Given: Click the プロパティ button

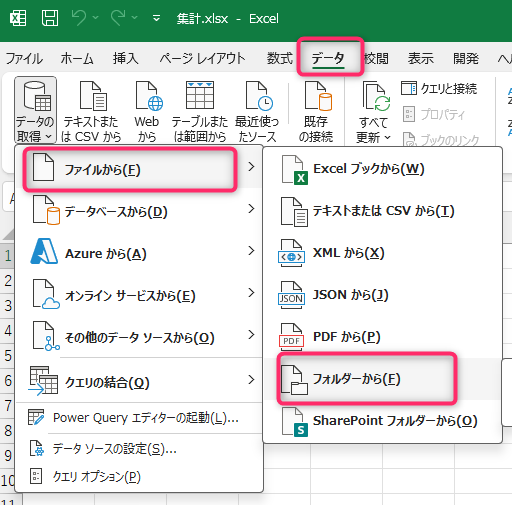Looking at the screenshot, I should point(433,114).
